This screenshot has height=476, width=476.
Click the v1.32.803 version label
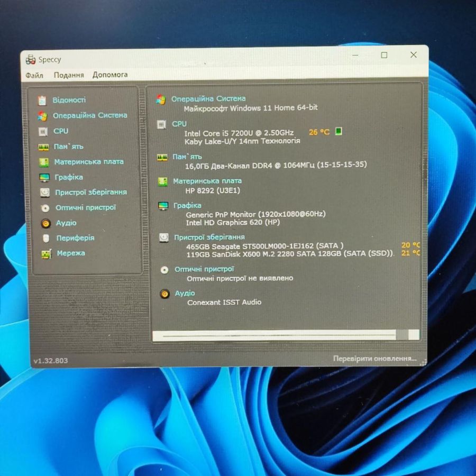click(51, 361)
